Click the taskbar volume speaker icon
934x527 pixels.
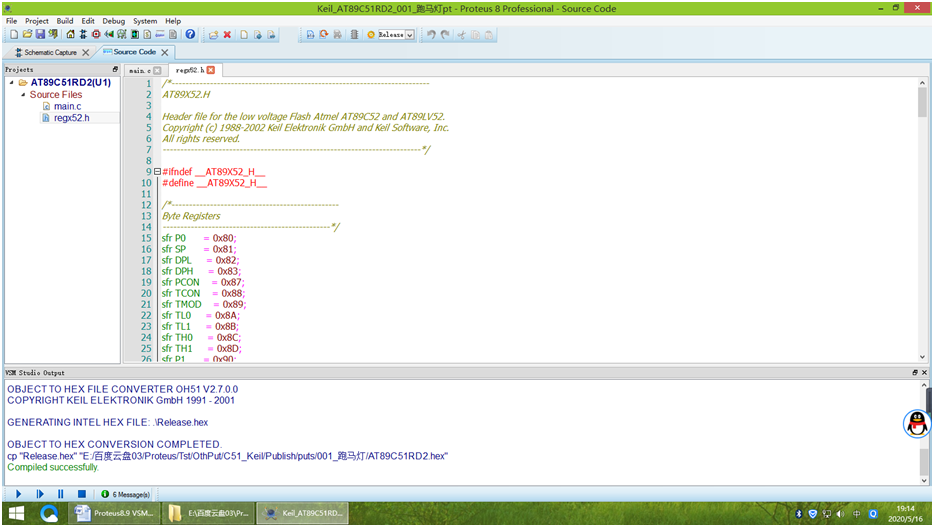point(840,514)
